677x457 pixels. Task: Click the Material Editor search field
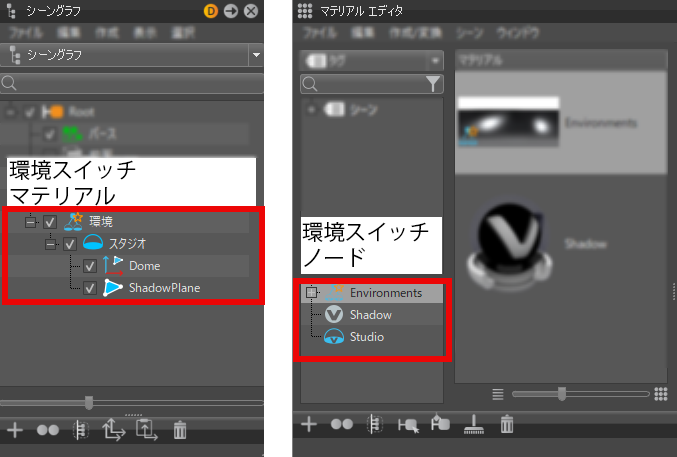tap(372, 84)
